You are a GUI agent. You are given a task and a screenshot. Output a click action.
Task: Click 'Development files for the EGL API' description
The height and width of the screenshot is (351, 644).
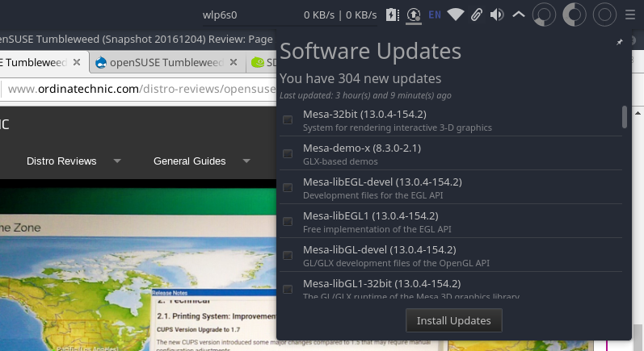pyautogui.click(x=373, y=195)
